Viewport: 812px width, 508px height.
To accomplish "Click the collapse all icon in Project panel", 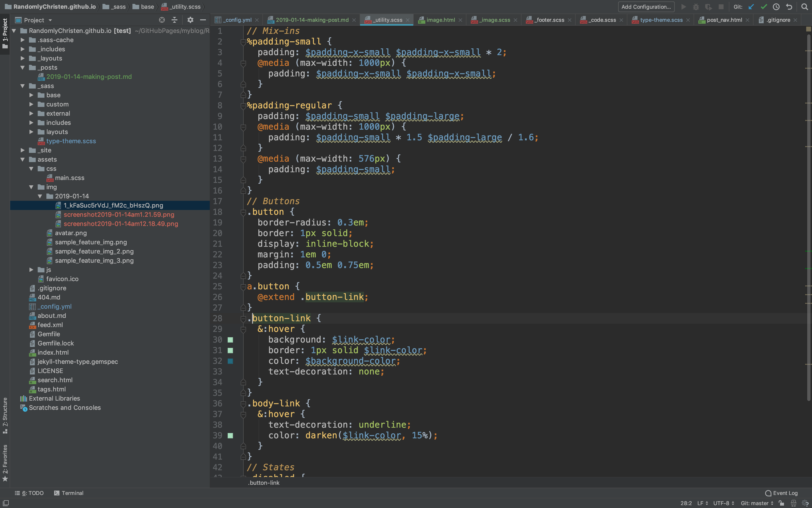I will tap(174, 20).
